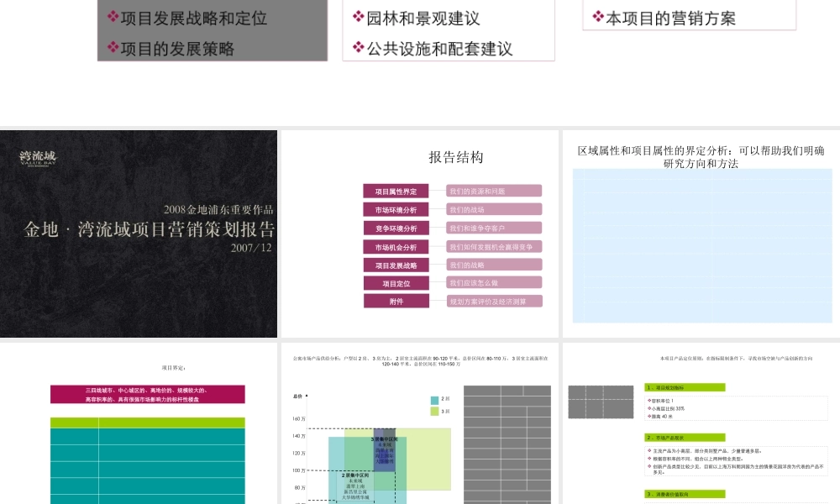Click the date 2007/12 on cover slide
This screenshot has height=504, width=840.
[251, 248]
